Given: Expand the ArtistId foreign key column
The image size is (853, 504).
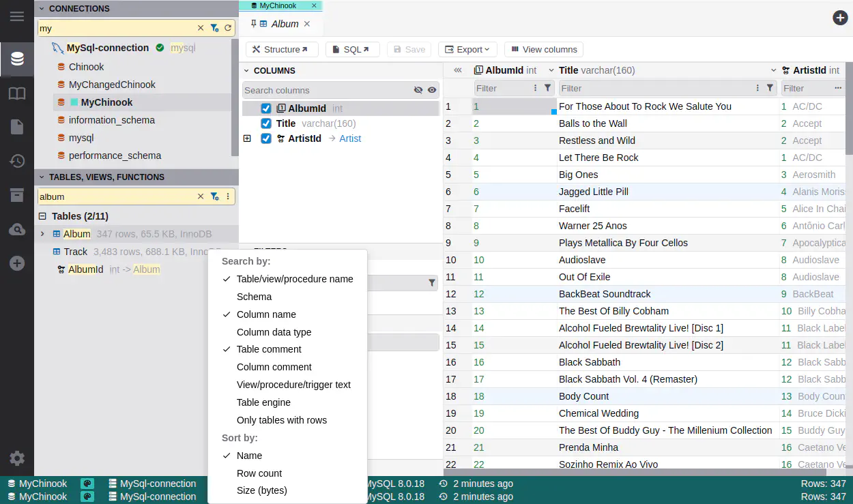Looking at the screenshot, I should [x=247, y=138].
